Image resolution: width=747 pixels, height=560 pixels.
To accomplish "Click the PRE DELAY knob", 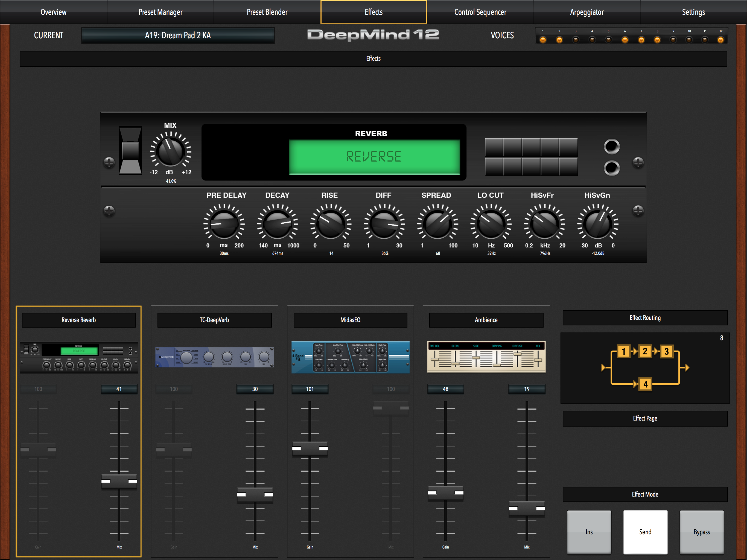I will 224,224.
